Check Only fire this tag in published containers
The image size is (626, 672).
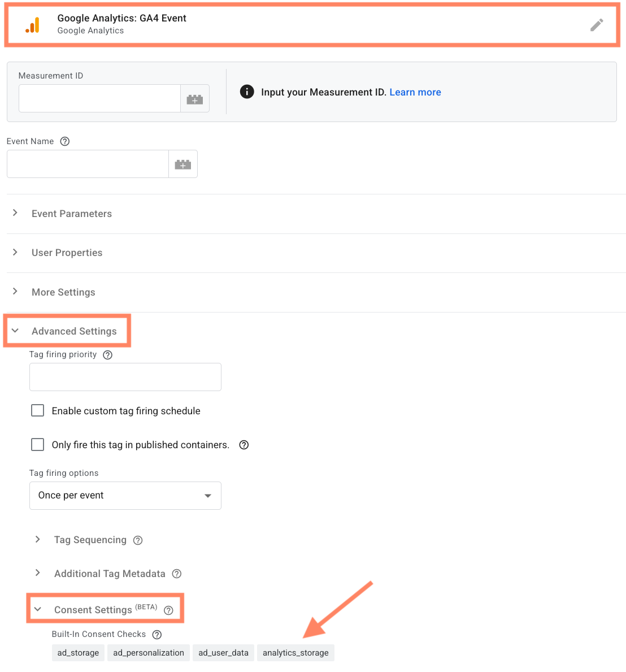point(38,445)
